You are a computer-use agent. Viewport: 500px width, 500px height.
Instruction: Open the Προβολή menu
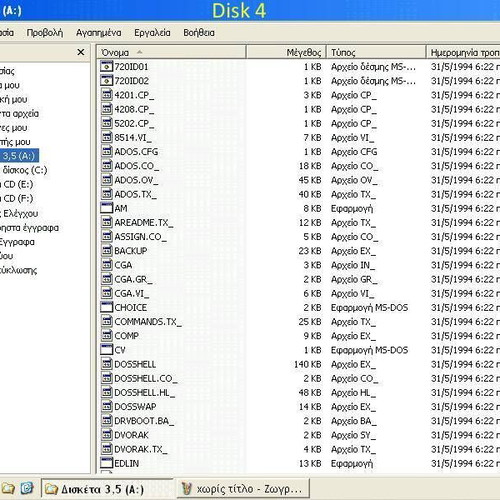click(x=45, y=33)
